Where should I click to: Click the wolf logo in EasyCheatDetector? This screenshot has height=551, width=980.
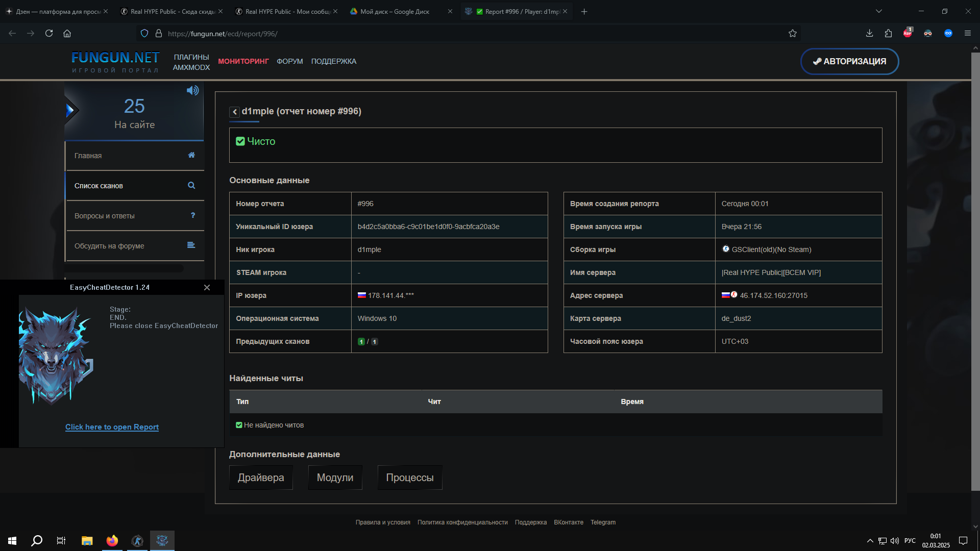pos(56,356)
